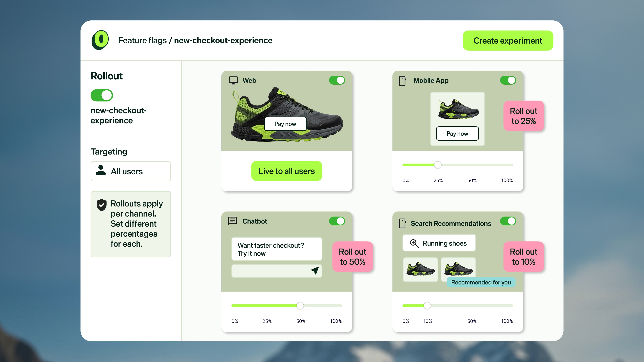Click Roll out to 50% badge
This screenshot has width=644, height=362.
pos(353,257)
